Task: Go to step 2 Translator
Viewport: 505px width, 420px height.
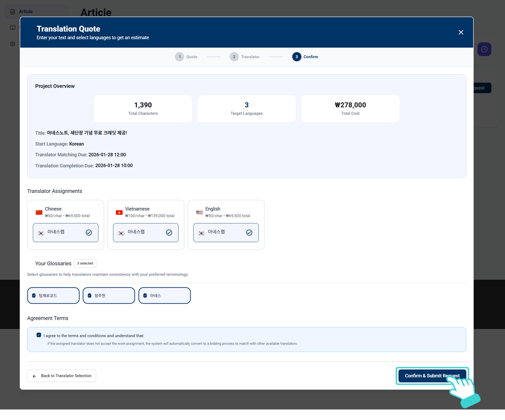Action: tap(234, 57)
